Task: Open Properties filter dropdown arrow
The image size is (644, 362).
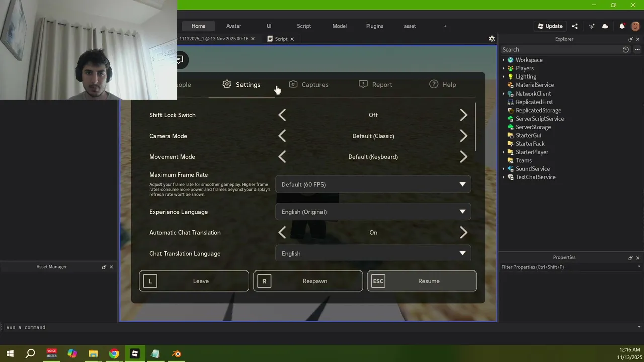Action: (639, 267)
